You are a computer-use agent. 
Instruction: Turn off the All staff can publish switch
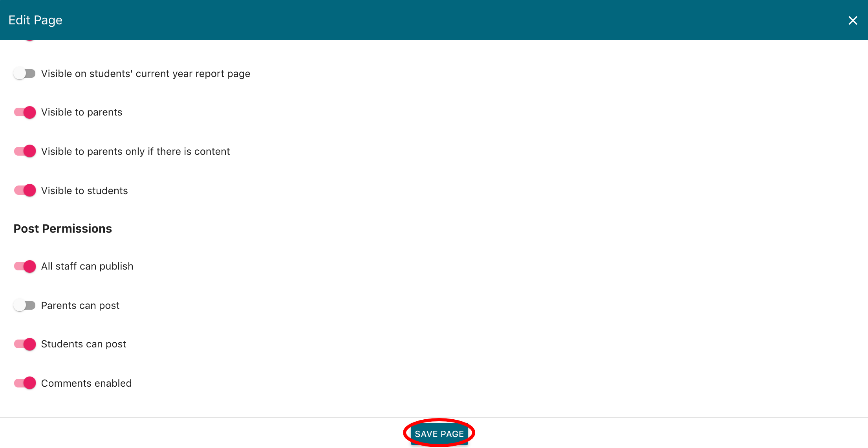click(25, 266)
